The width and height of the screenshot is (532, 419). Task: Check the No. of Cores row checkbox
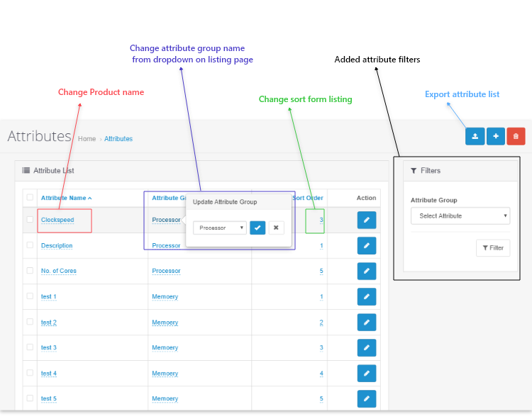[x=30, y=270]
